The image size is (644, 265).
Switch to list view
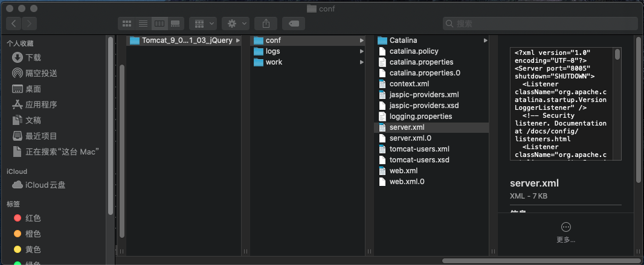143,24
